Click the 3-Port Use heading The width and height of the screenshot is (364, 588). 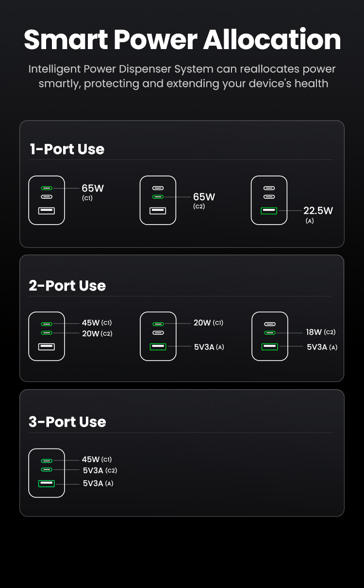click(x=67, y=421)
